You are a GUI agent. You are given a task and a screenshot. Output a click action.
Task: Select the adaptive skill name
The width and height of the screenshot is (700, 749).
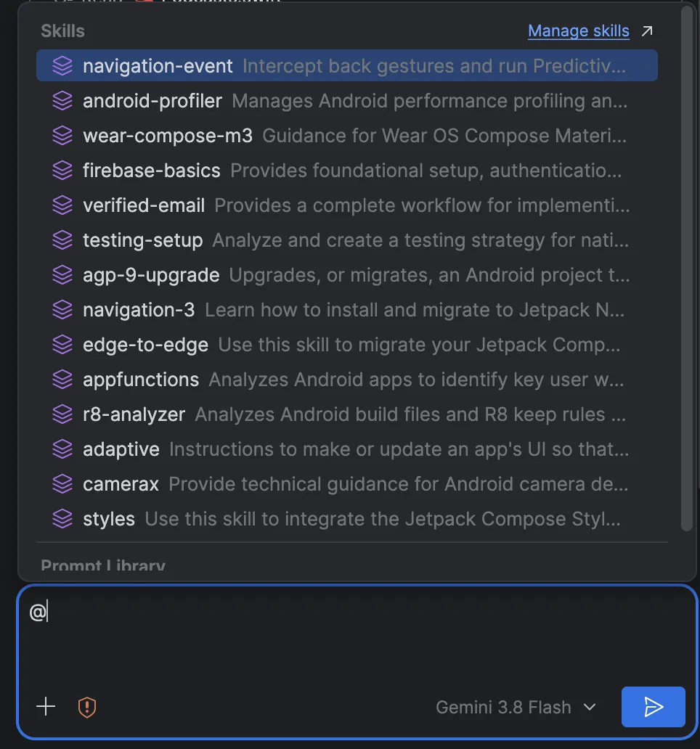point(121,449)
